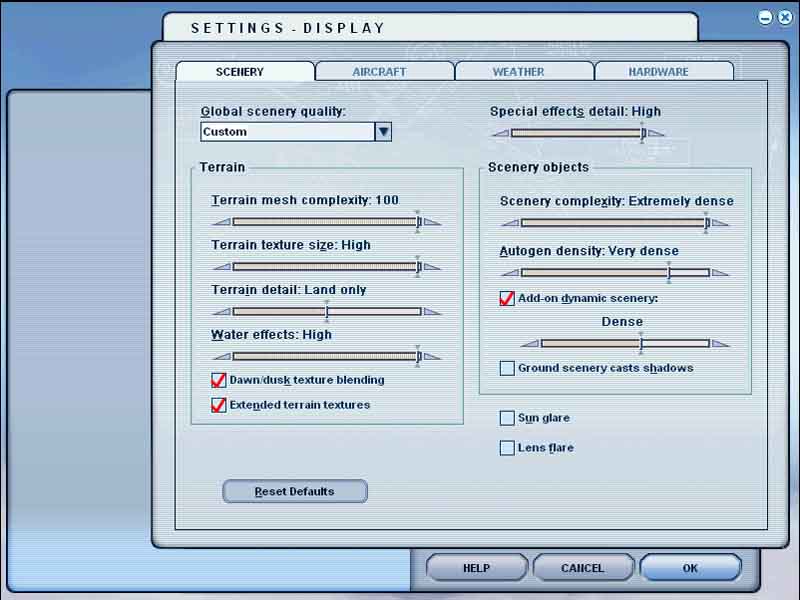Click right arrow of Autogen density slider
This screenshot has width=800, height=600.
(x=720, y=273)
